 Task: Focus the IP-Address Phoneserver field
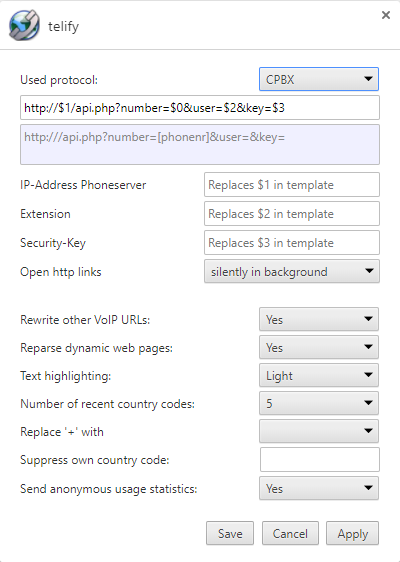pyautogui.click(x=292, y=185)
